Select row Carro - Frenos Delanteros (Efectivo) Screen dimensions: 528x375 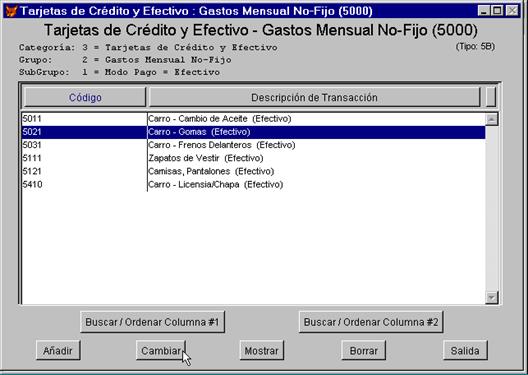[x=253, y=145]
